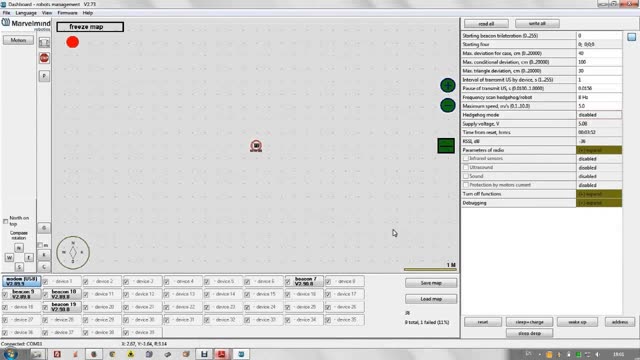
Task: Expand the Parameters of radio row
Action: 599,150
